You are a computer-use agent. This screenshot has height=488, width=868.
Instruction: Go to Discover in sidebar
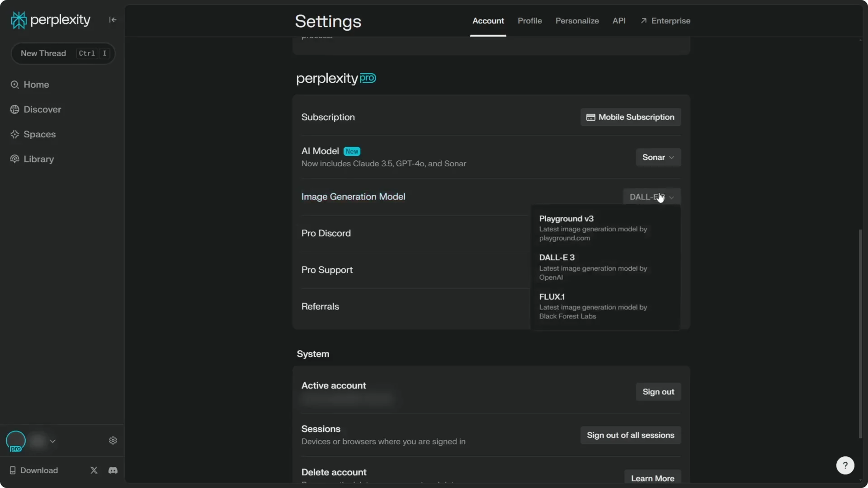[x=42, y=110]
